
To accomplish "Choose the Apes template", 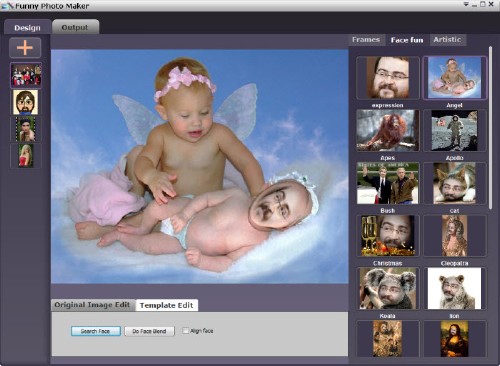I will click(388, 130).
